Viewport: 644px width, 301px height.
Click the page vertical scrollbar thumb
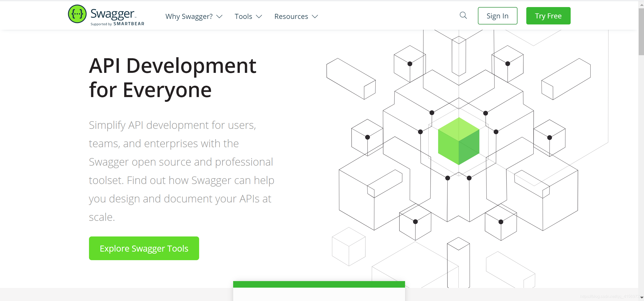(x=641, y=32)
